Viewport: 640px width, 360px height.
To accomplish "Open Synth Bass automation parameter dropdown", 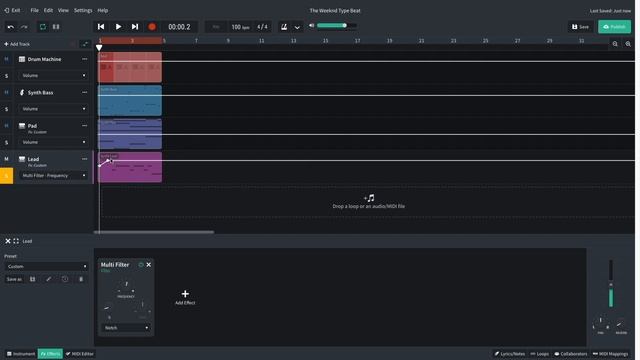I will tap(53, 109).
